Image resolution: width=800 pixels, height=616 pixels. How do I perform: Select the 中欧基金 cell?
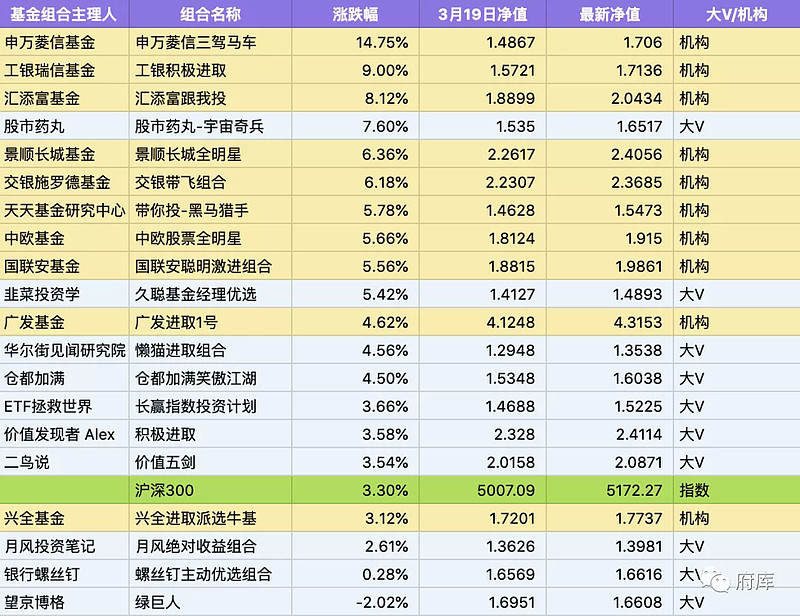tap(64, 238)
